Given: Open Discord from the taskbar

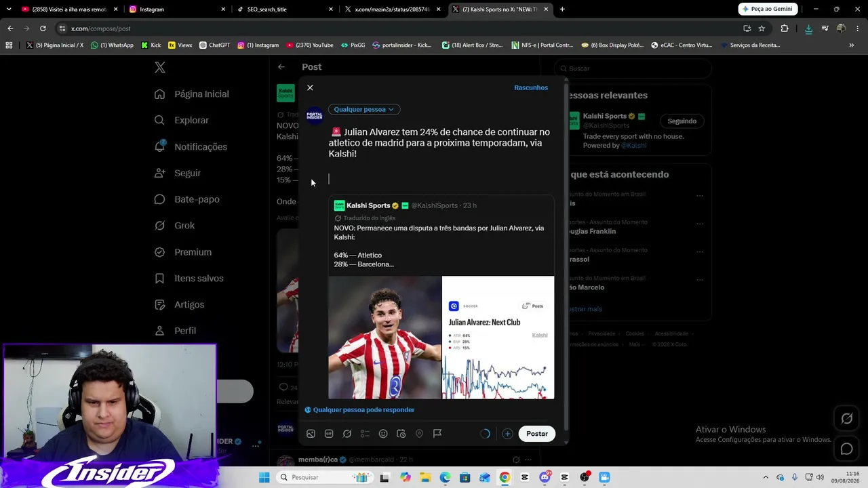Looking at the screenshot, I should (x=545, y=477).
